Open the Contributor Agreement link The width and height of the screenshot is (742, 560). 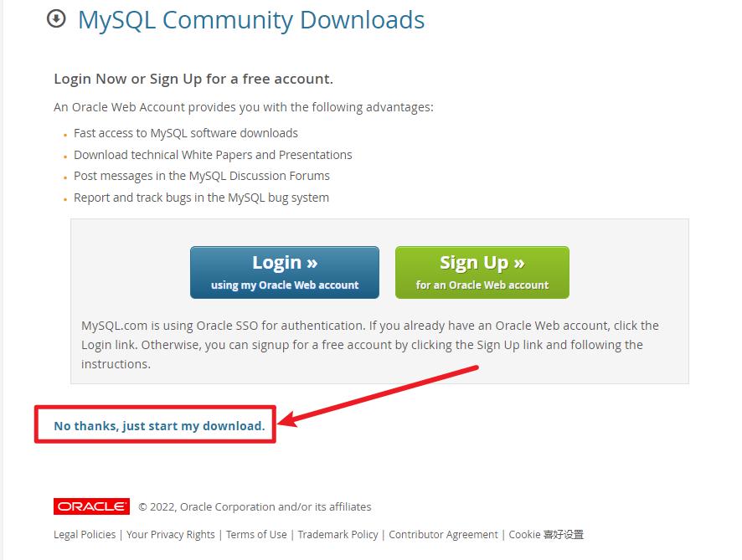[443, 534]
